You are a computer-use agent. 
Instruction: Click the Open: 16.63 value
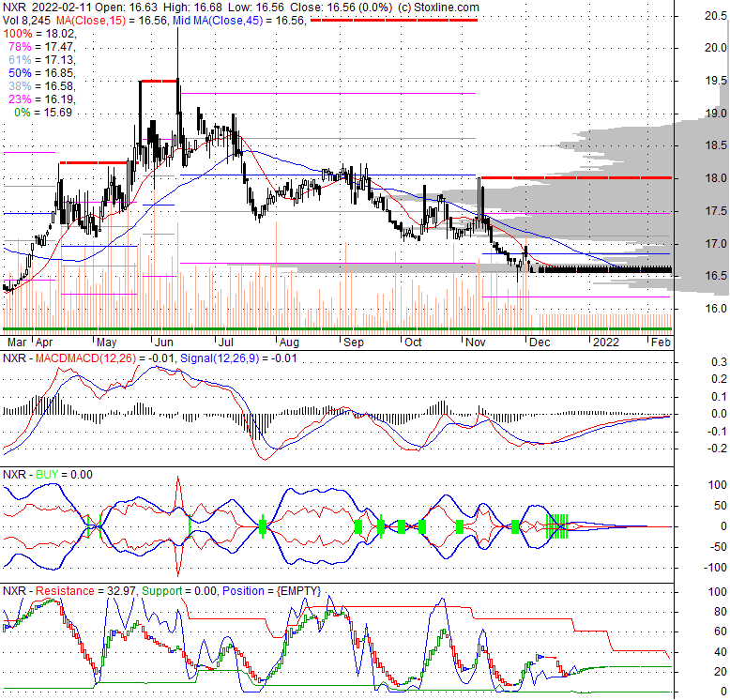[128, 8]
